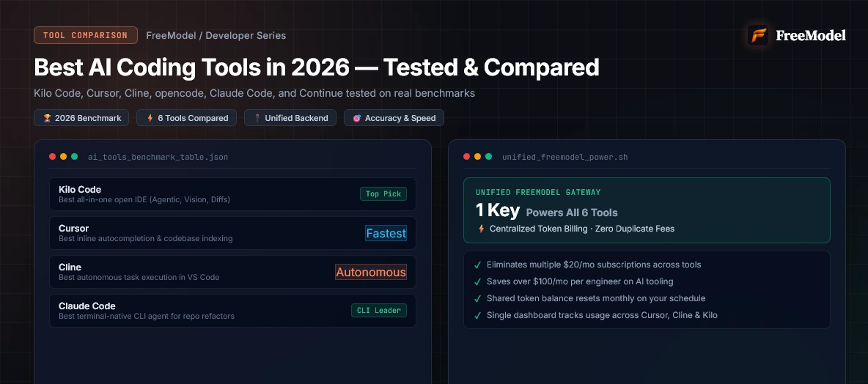Click Kilo Code description about open IDE
868x384 pixels.
point(144,200)
